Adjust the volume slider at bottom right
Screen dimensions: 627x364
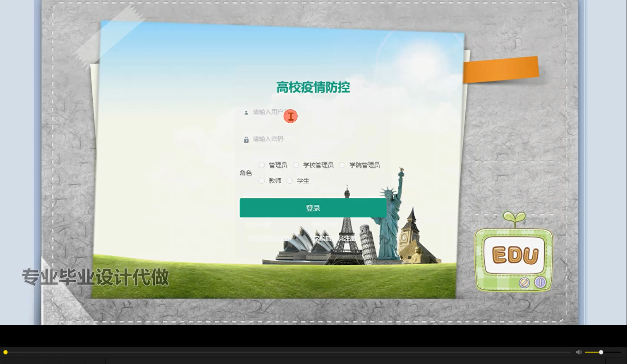click(x=601, y=352)
